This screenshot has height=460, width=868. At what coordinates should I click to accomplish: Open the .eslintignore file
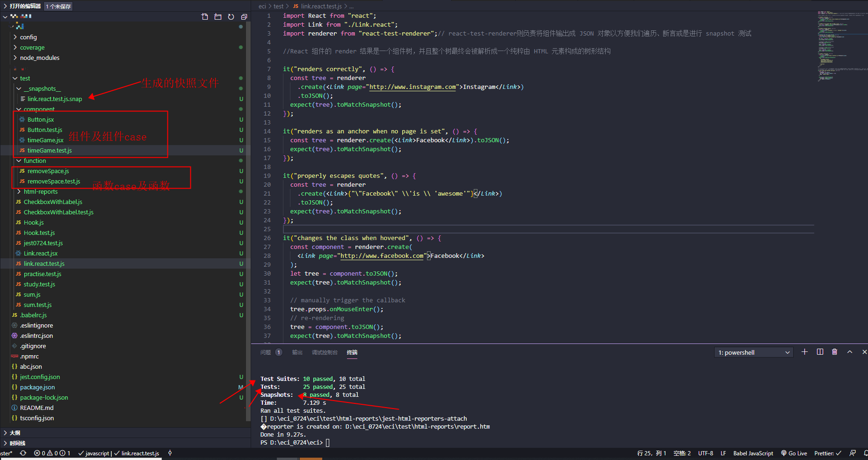point(36,325)
